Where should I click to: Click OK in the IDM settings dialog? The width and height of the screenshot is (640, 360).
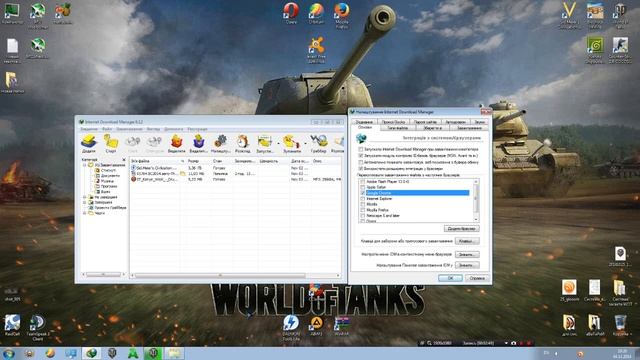(x=450, y=278)
